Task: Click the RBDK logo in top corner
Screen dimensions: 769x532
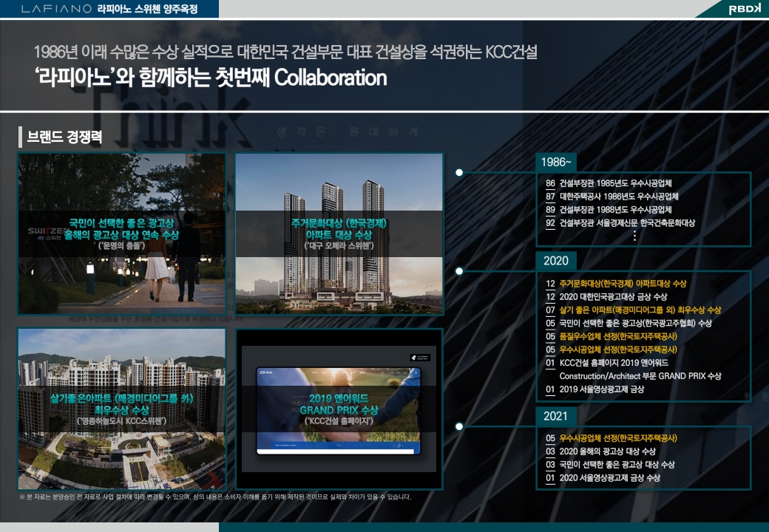Action: pyautogui.click(x=744, y=10)
